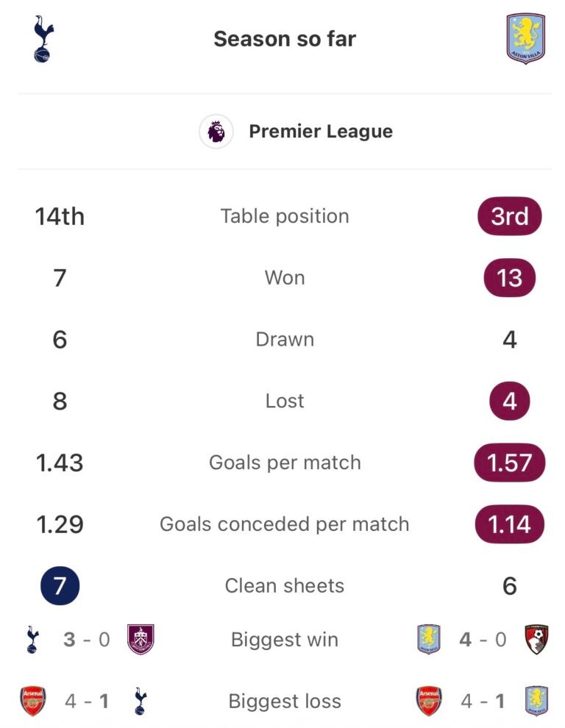Tap the "Goals conceded per match" label
Screen dimensions: 565x728
point(285,524)
